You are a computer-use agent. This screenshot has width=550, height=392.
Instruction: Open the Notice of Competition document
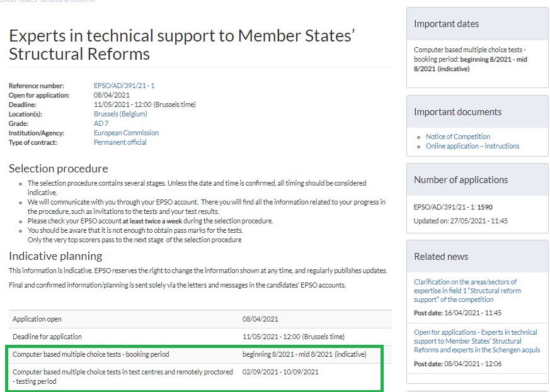(457, 137)
